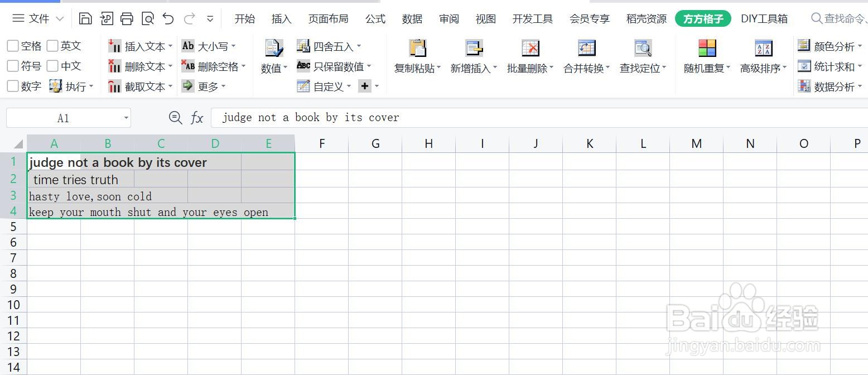Expand the 批量删除 dropdown arrow
Screen dimensions: 868x375
[551, 69]
